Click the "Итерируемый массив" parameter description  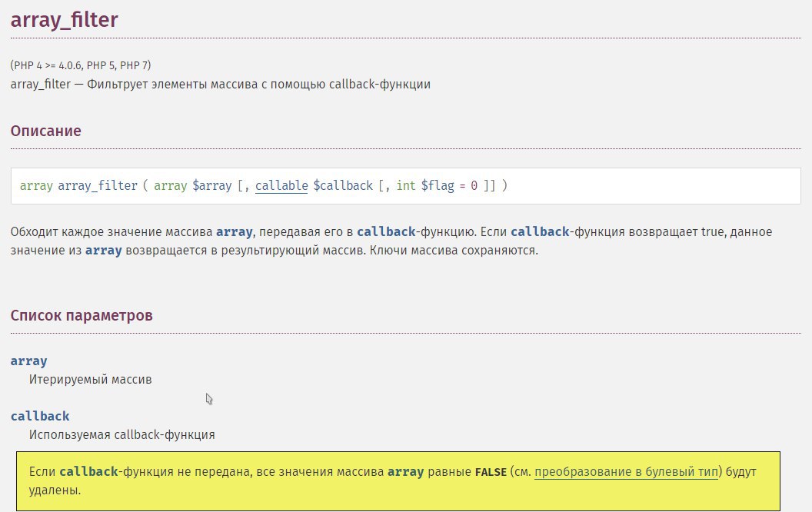pos(90,380)
